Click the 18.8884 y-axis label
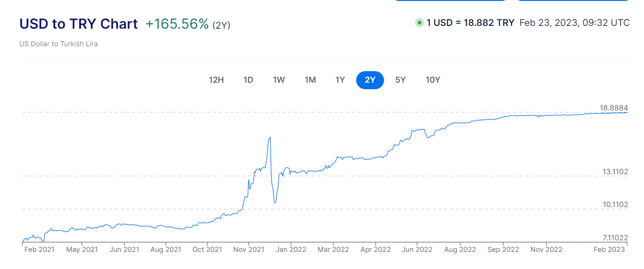Image resolution: width=644 pixels, height=269 pixels. (x=614, y=108)
